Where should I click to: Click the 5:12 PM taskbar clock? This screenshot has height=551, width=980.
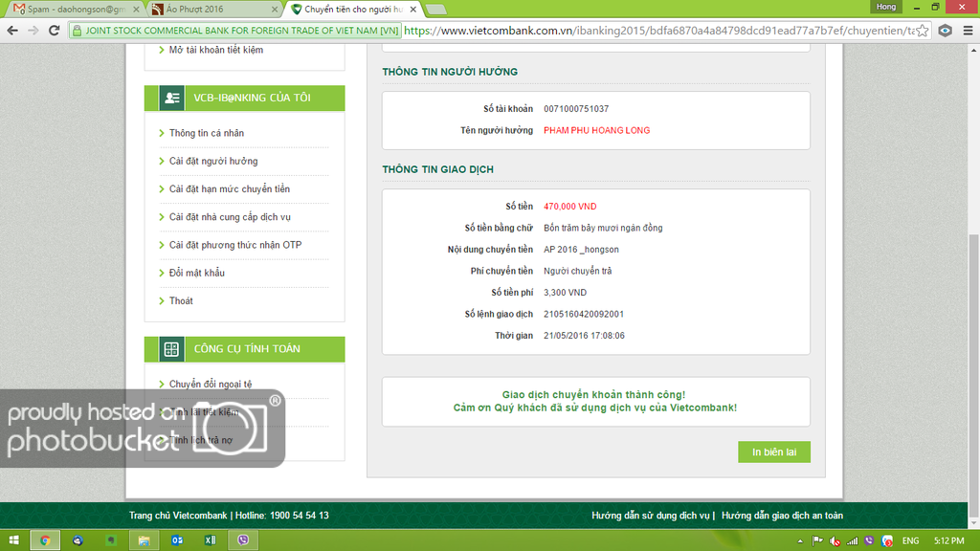948,541
